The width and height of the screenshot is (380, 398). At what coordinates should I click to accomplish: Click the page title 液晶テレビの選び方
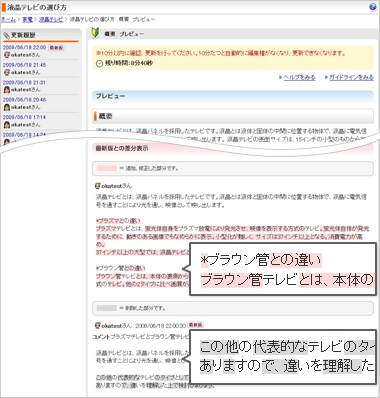click(x=37, y=7)
